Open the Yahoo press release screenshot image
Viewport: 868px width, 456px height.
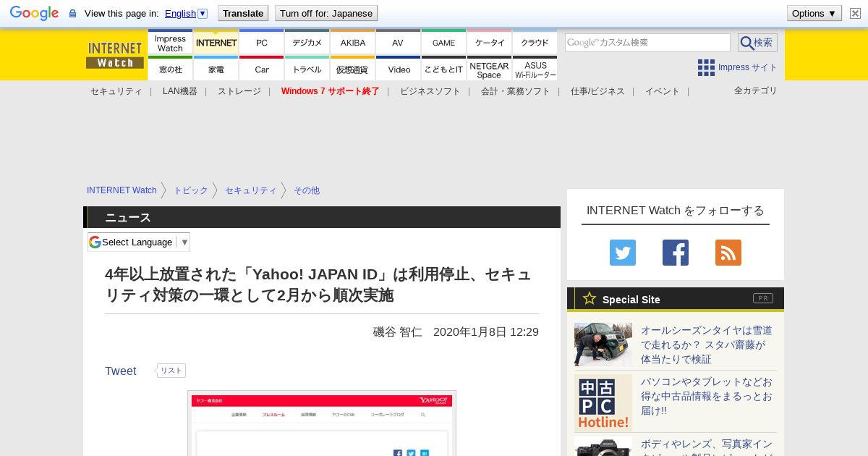point(322,423)
